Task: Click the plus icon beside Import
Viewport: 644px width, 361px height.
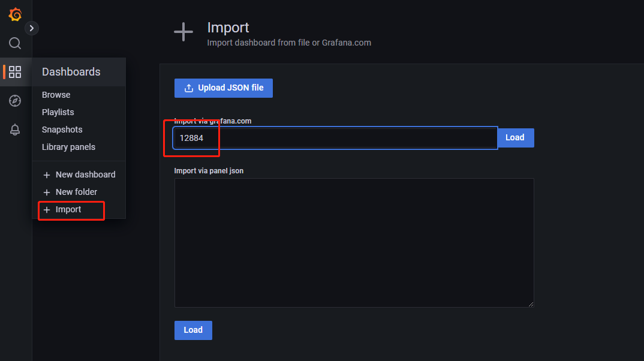Action: point(47,210)
